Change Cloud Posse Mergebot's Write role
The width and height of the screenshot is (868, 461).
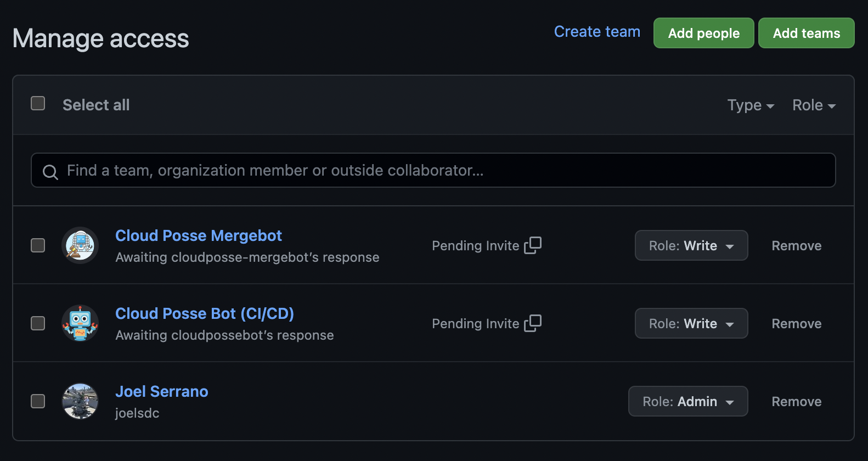[691, 245]
